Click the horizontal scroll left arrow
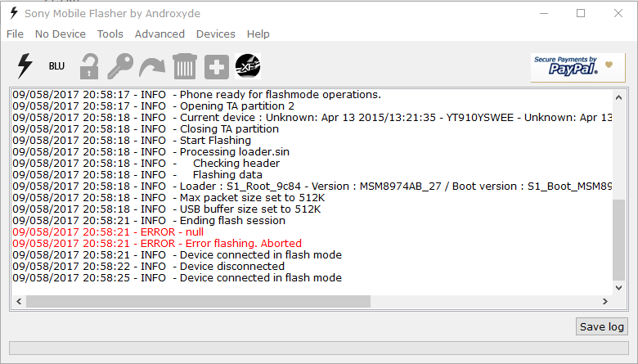Screen dimensions: 638x364 point(19,301)
